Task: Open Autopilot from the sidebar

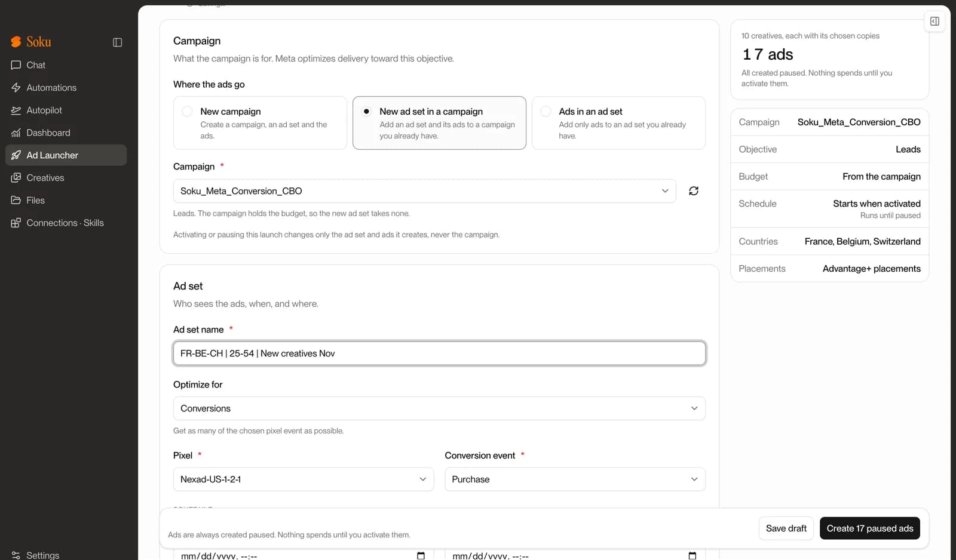Action: (66, 110)
